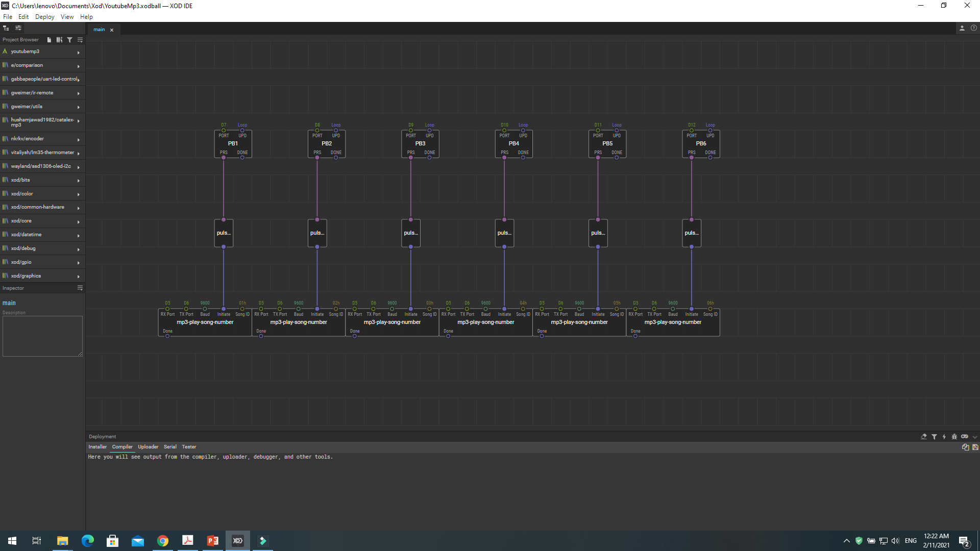Viewport: 980px width, 551px height.
Task: Open Chrome from the Windows taskbar
Action: (x=163, y=541)
